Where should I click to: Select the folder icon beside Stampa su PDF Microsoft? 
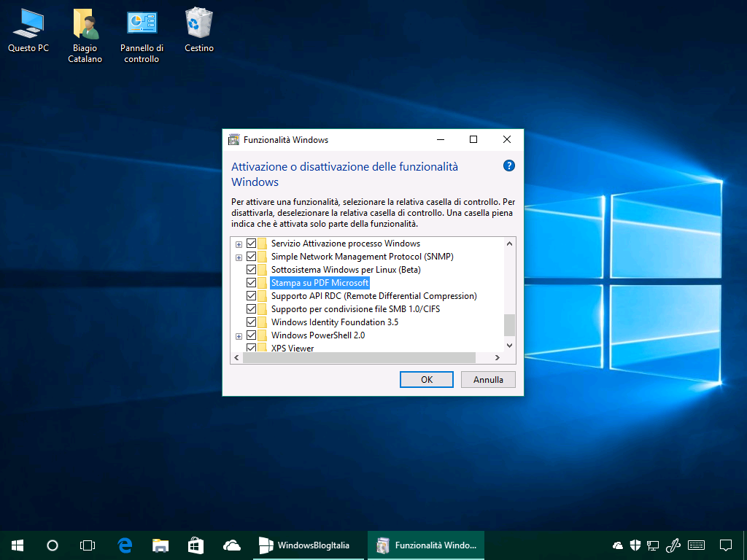(263, 283)
